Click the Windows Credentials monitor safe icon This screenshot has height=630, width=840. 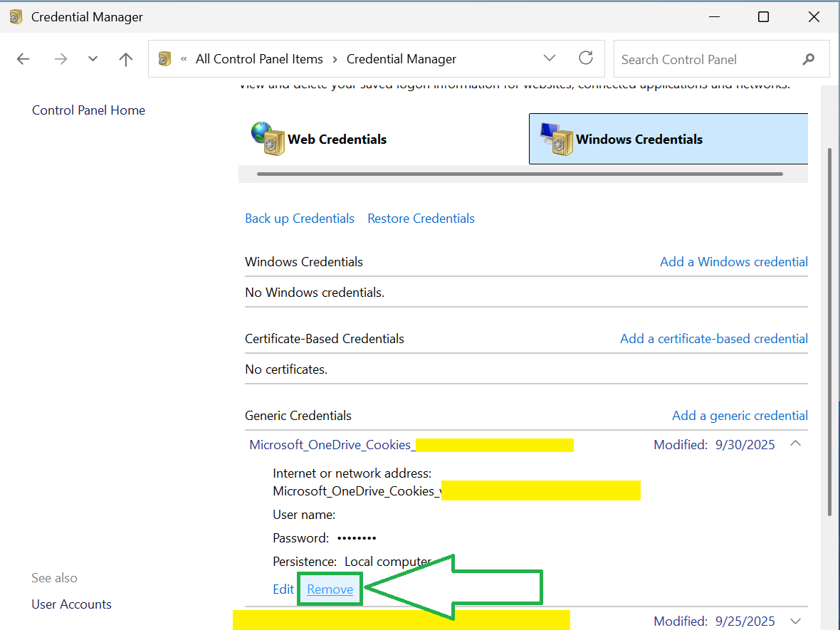point(557,139)
